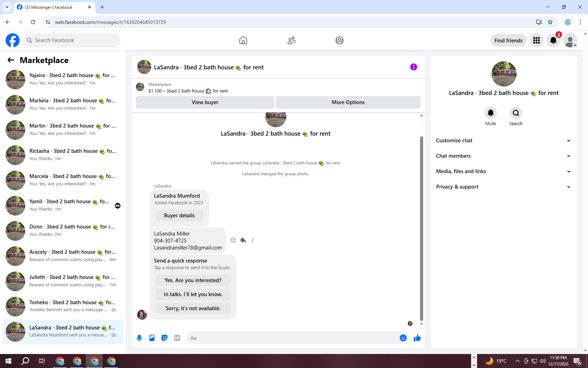The height and width of the screenshot is (368, 588).
Task: Open the Groups icon in top navigation
Action: [339, 40]
